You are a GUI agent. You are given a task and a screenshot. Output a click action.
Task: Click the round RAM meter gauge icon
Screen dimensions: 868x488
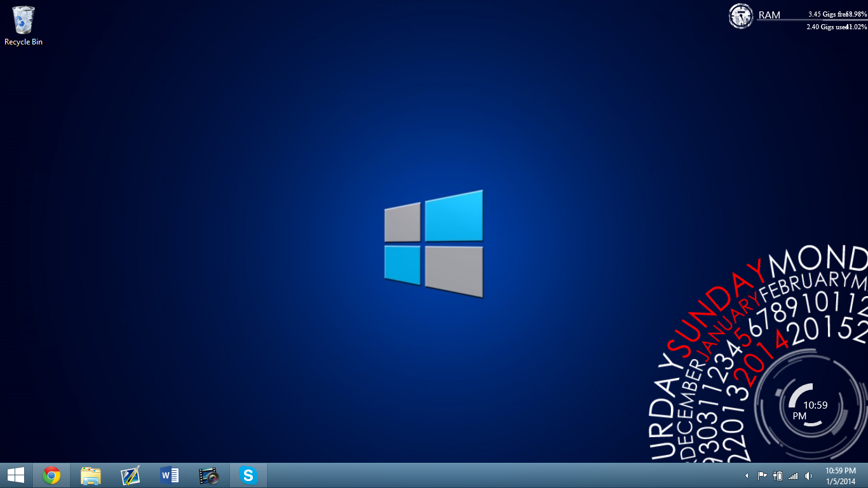741,16
